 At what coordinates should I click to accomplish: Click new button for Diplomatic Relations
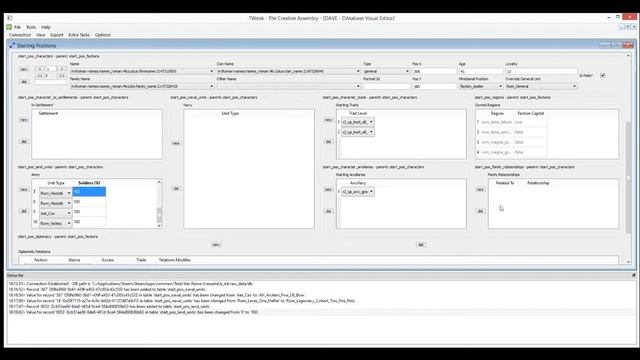pyautogui.click(x=216, y=245)
